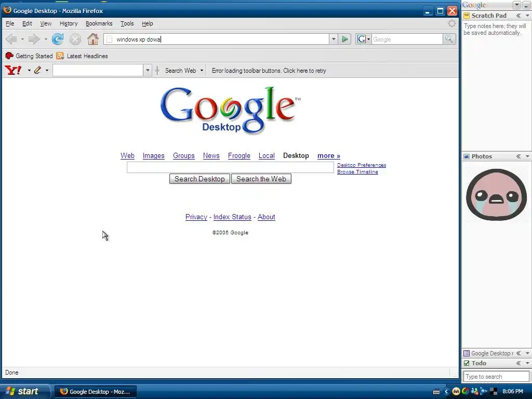
Task: Open the Forward button history dropdown
Action: [46, 39]
